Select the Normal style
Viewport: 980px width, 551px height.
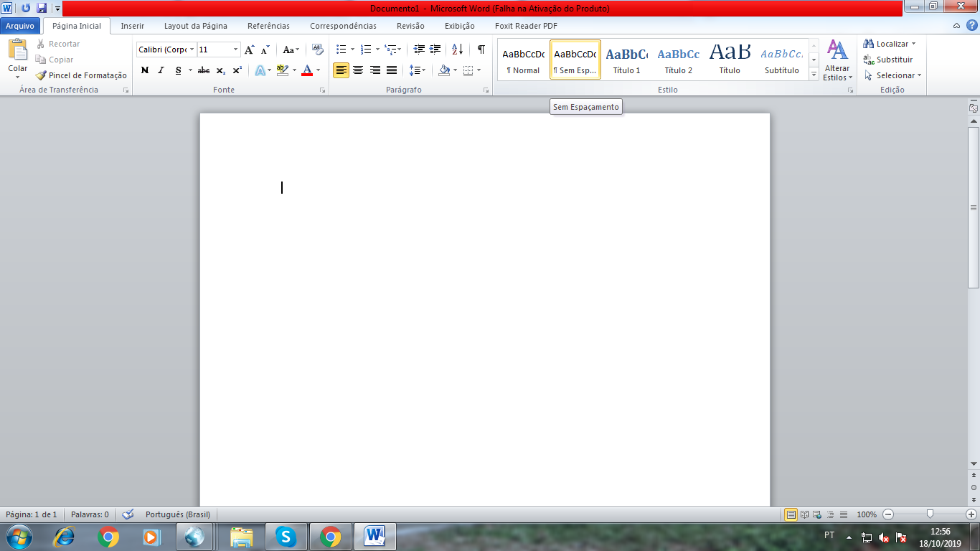pyautogui.click(x=523, y=60)
